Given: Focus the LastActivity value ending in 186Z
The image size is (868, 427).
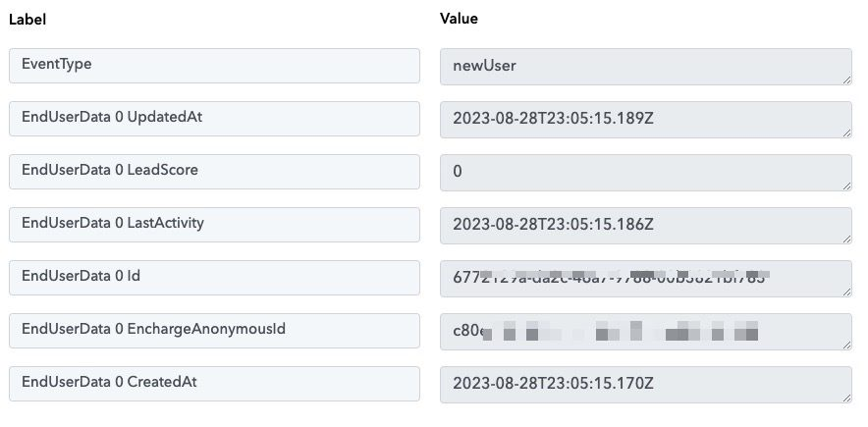Looking at the screenshot, I should coord(645,226).
